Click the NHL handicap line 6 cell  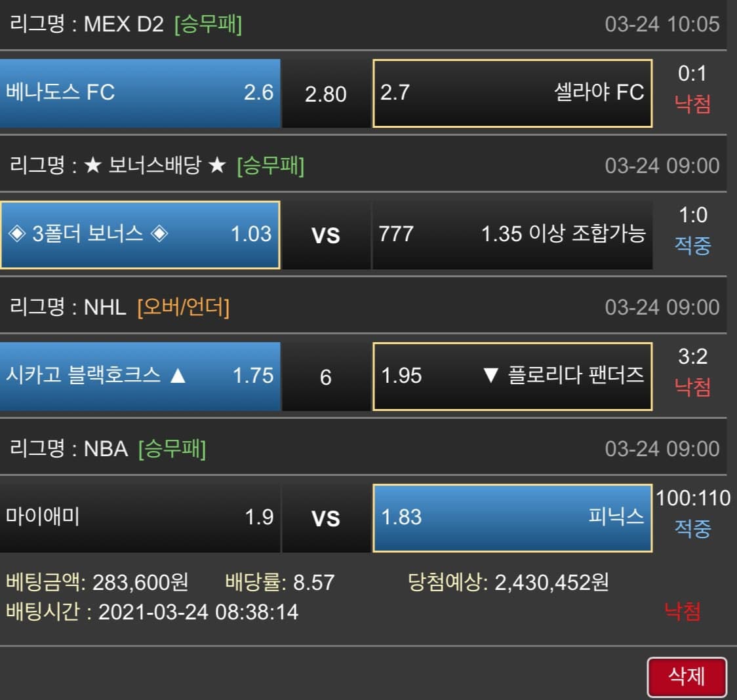[326, 377]
